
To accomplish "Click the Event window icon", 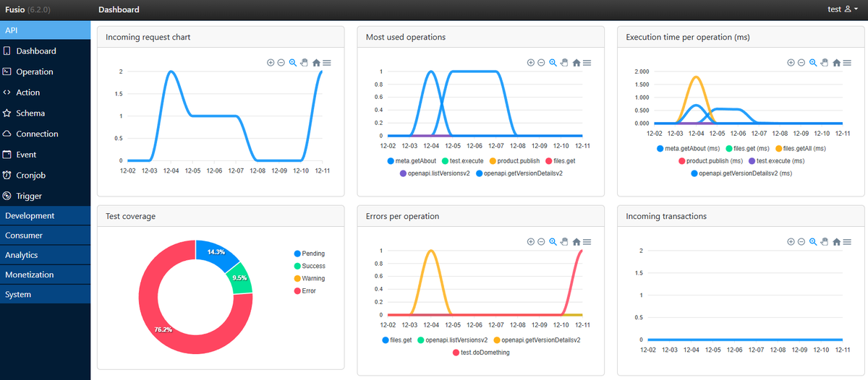I will coord(7,155).
